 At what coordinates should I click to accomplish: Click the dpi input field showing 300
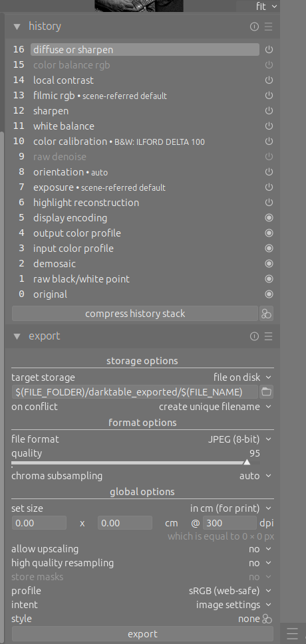[x=230, y=523]
